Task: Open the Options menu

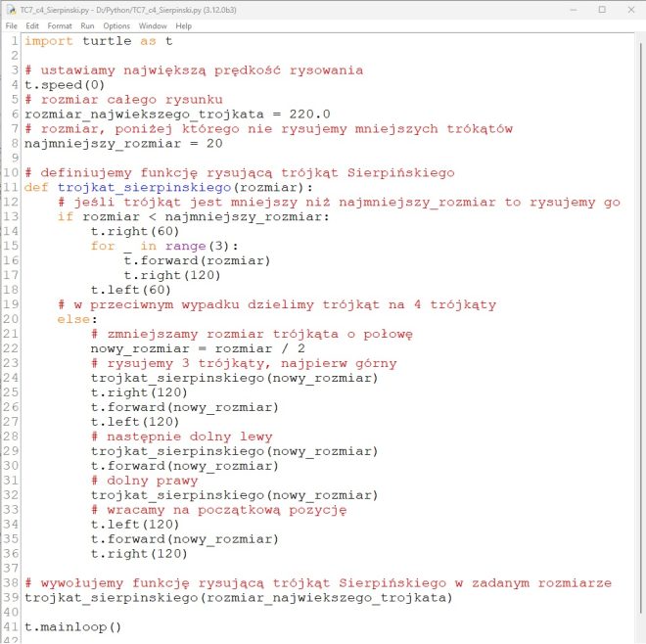Action: tap(116, 25)
